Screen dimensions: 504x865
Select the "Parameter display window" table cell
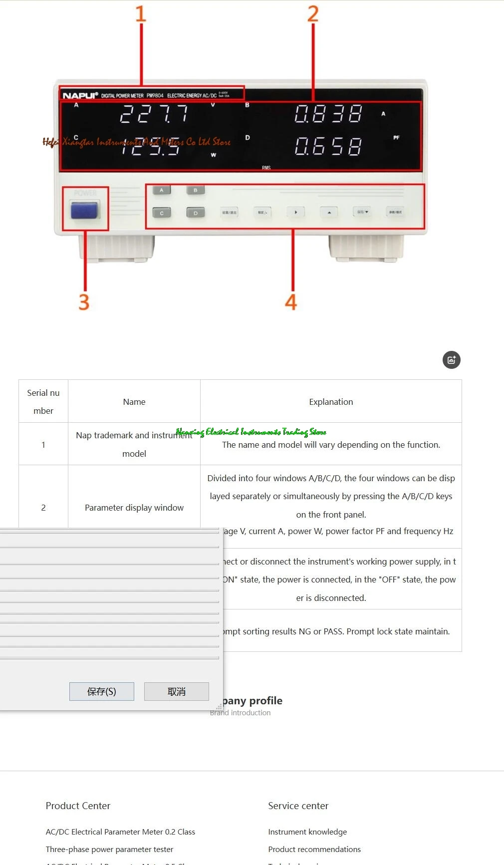[134, 508]
